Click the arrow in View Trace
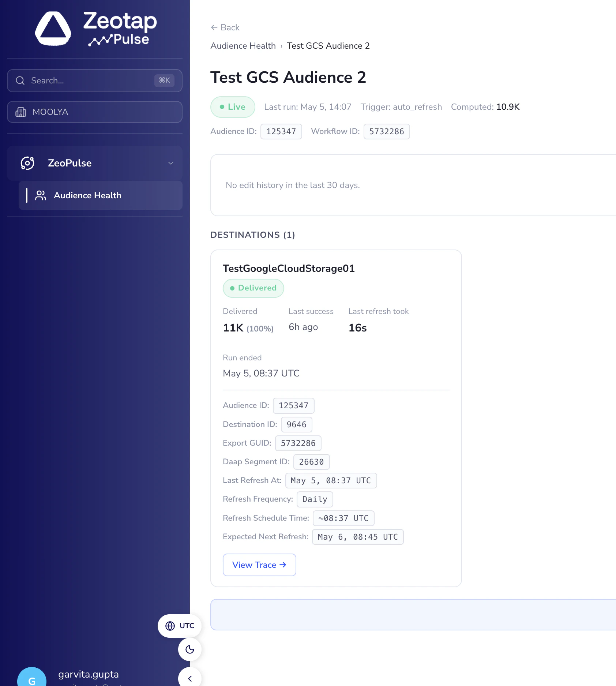This screenshot has width=616, height=686. [x=283, y=565]
